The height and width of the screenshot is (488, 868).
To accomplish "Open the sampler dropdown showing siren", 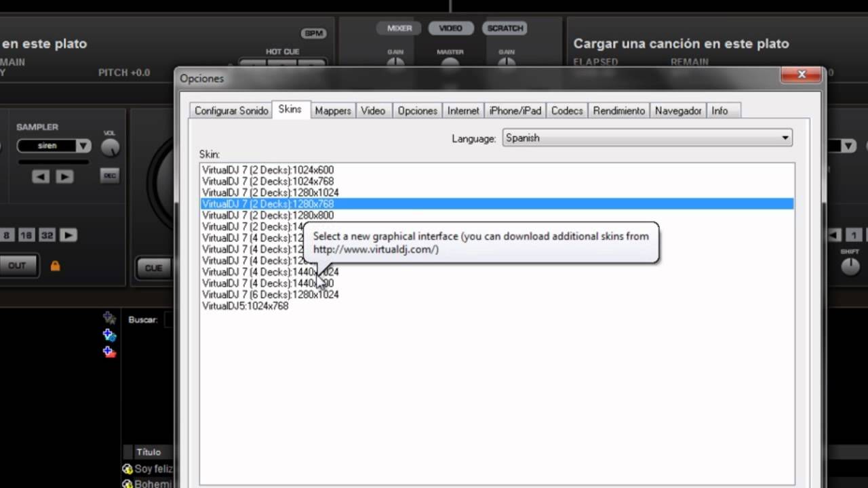I will (54, 146).
